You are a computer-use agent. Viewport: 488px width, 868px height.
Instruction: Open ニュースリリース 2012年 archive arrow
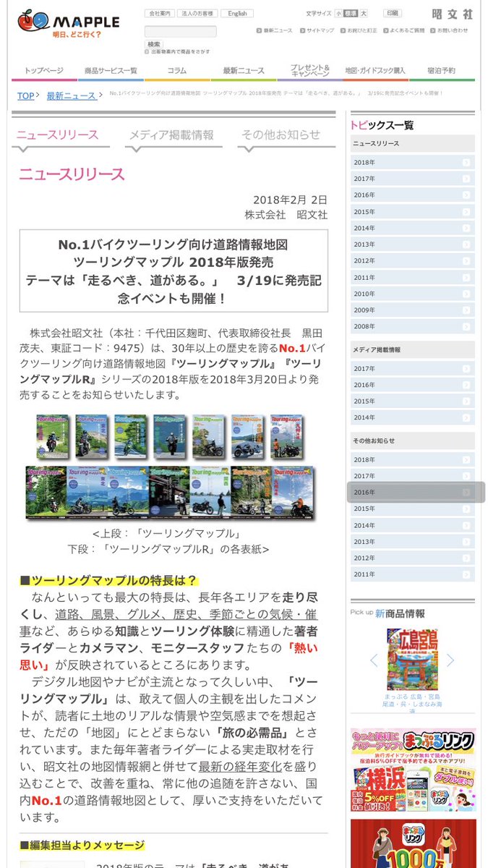pyautogui.click(x=466, y=261)
